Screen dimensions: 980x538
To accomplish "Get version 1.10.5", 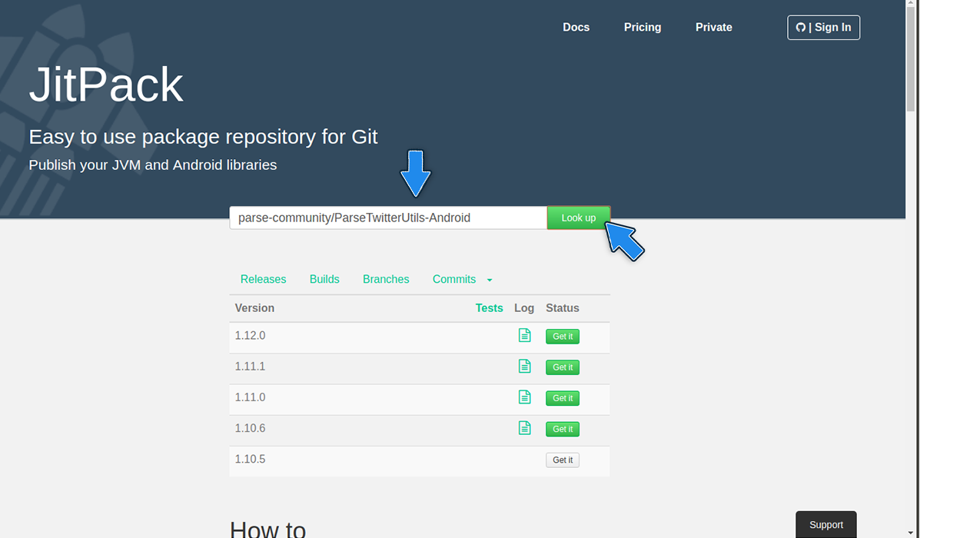I will tap(563, 460).
